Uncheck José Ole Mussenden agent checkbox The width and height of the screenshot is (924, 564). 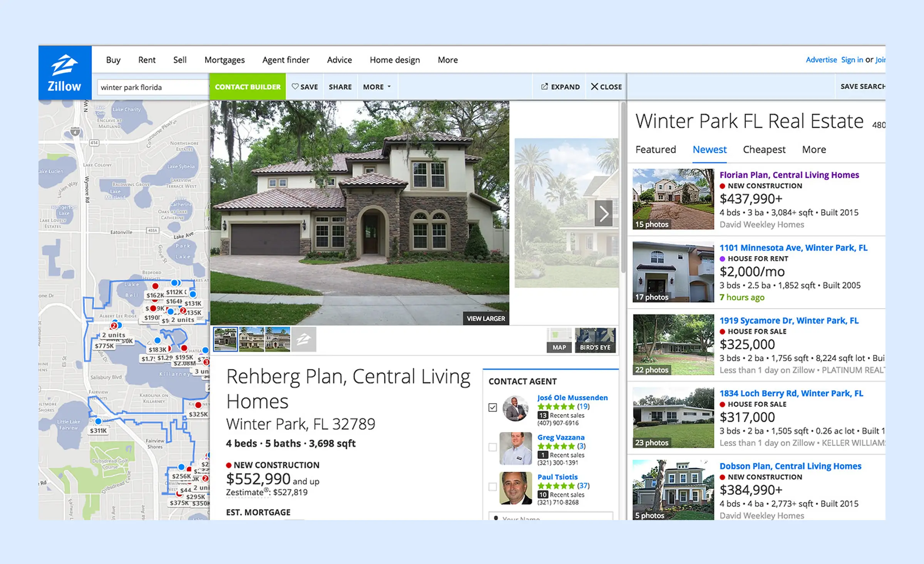pyautogui.click(x=492, y=408)
